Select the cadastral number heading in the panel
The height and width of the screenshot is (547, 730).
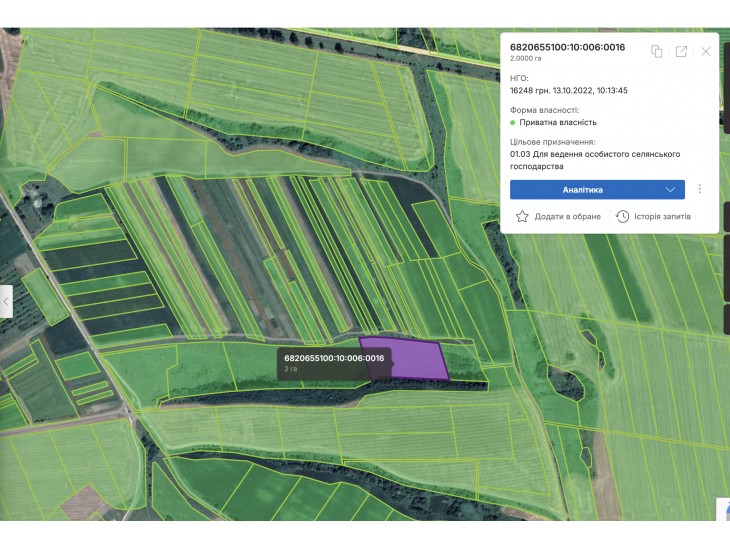[567, 47]
